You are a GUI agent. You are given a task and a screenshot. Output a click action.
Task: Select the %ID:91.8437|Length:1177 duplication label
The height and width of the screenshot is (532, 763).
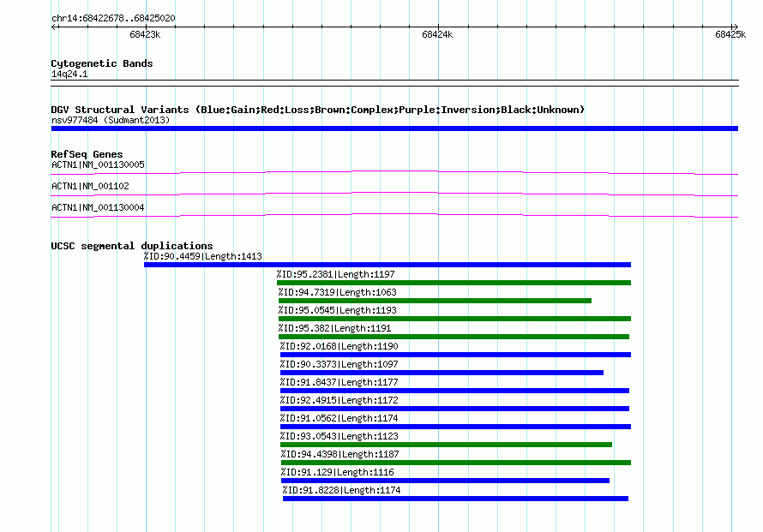coord(339,382)
